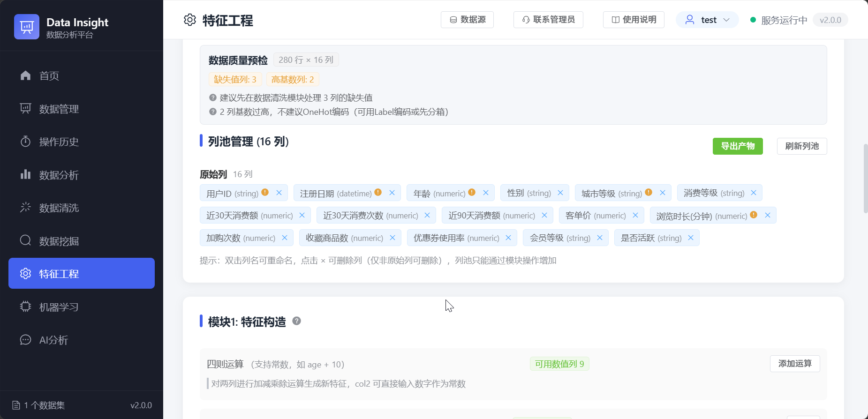Click the 280 行 × 16 列 badge
This screenshot has width=868, height=419.
tap(306, 60)
